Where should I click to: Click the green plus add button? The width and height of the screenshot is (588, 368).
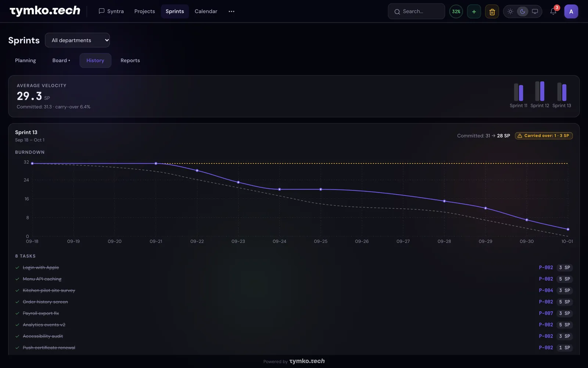tap(474, 12)
